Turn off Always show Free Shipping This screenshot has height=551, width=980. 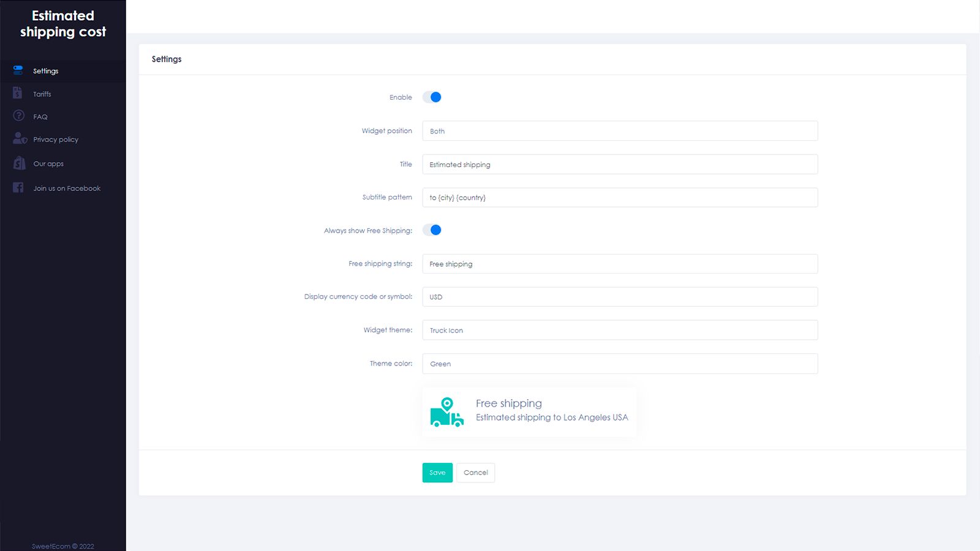click(x=432, y=230)
